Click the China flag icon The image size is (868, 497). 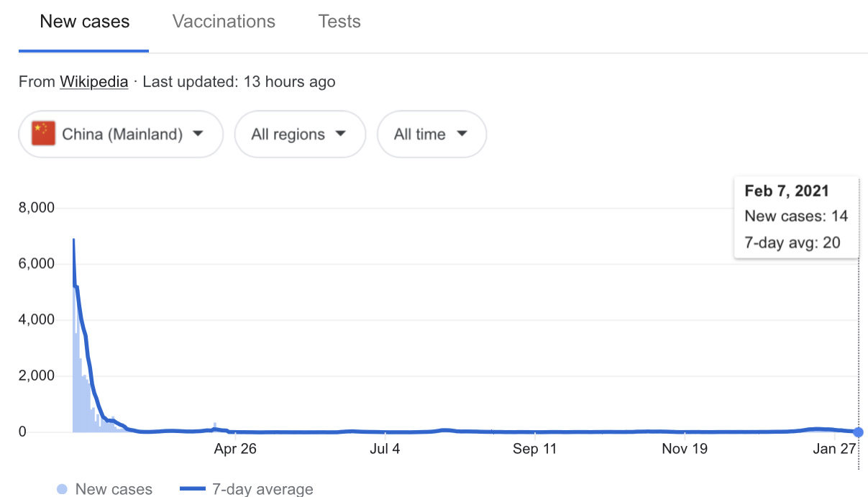[x=44, y=134]
